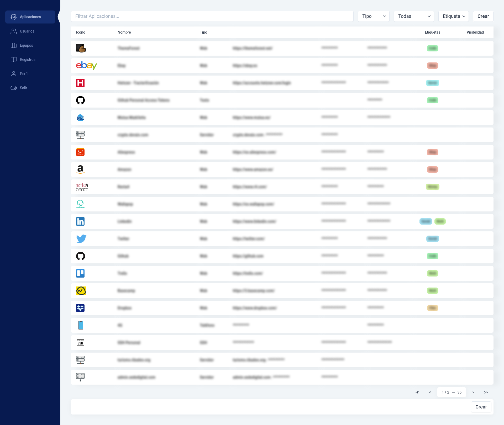Click the Etiquetas column header
The width and height of the screenshot is (504, 425).
[x=433, y=32]
